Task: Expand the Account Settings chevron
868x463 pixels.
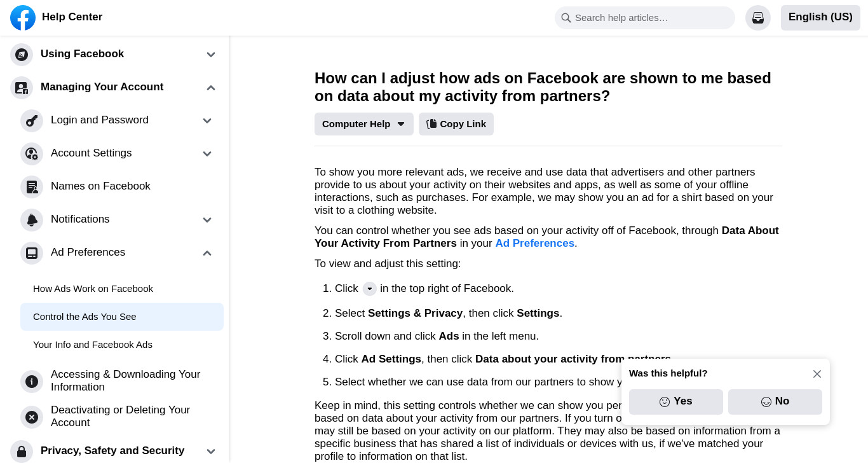Action: (x=207, y=154)
